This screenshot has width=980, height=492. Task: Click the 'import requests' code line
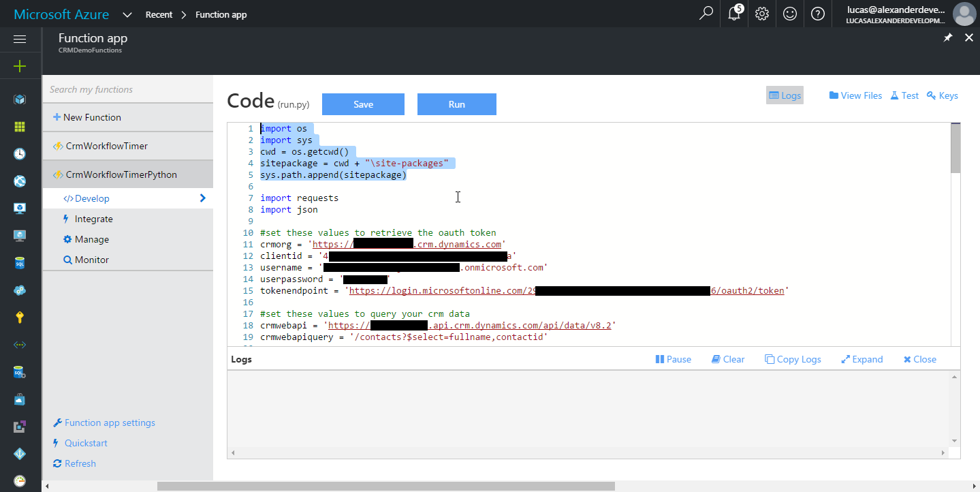click(299, 198)
